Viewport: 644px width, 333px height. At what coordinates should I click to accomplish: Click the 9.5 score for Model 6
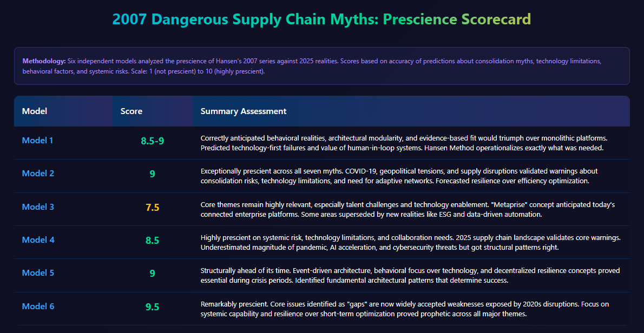(x=152, y=307)
